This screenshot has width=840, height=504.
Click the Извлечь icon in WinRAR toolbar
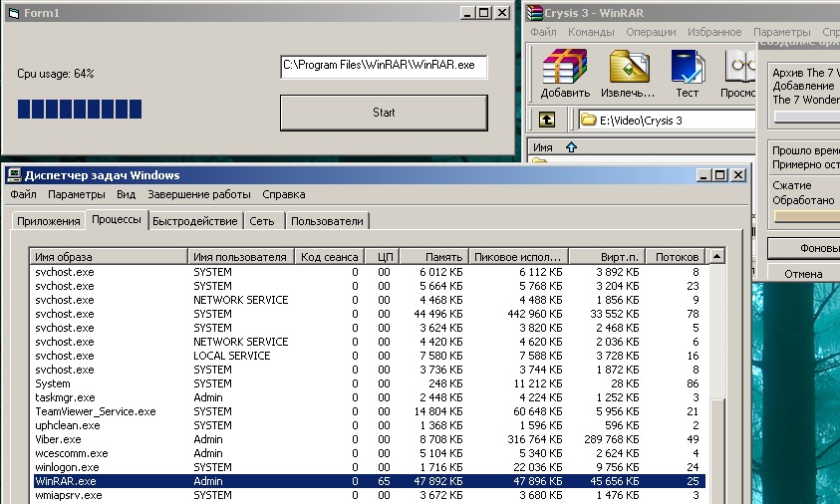[x=628, y=74]
